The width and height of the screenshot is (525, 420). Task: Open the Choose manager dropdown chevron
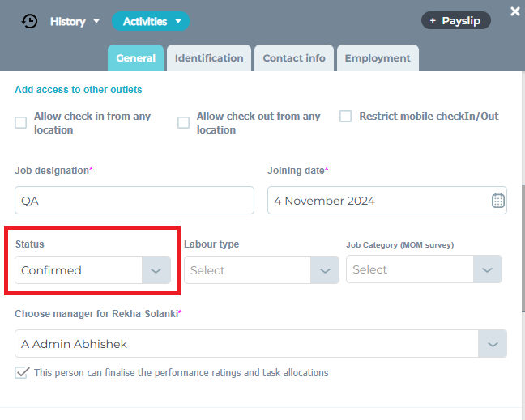492,344
